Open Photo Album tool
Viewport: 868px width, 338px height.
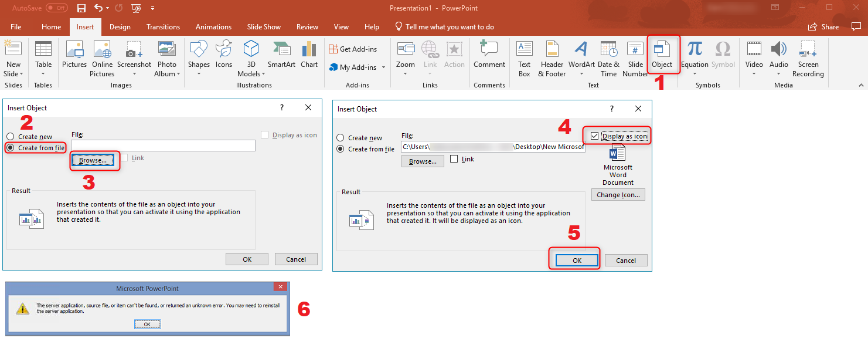point(166,58)
